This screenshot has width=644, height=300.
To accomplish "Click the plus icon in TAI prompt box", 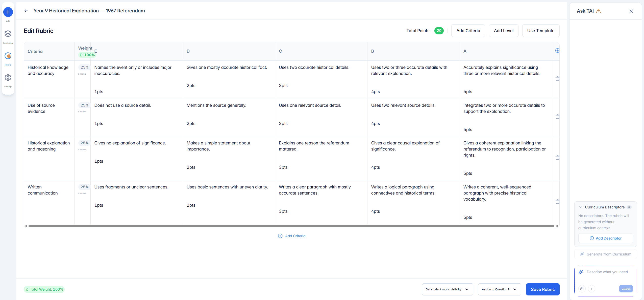I will point(591,289).
